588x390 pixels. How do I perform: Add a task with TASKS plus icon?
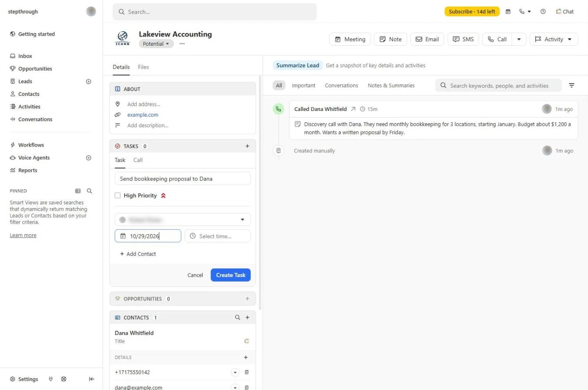pyautogui.click(x=247, y=146)
